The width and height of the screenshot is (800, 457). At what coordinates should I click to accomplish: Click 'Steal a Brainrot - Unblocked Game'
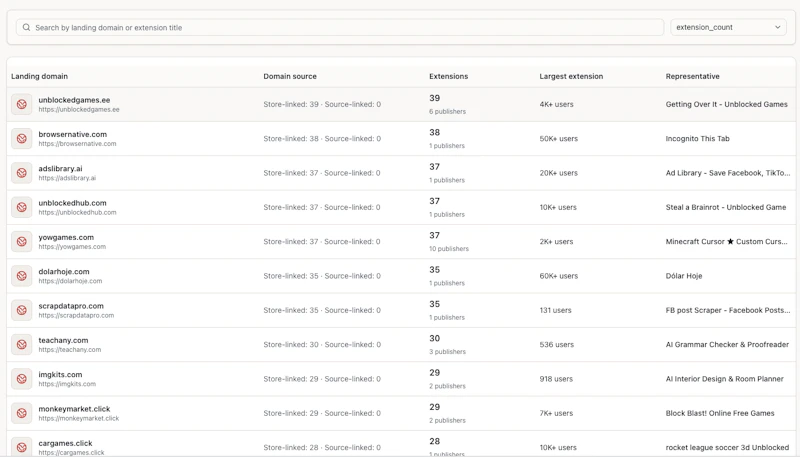pos(726,207)
